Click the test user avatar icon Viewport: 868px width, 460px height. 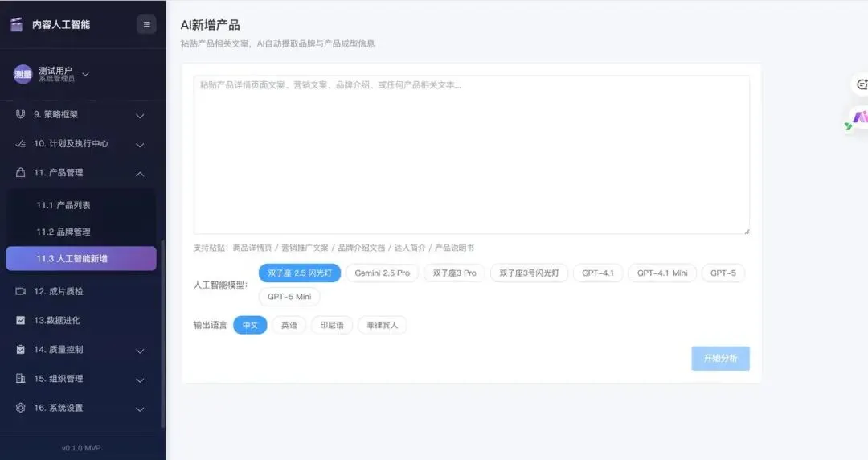23,74
